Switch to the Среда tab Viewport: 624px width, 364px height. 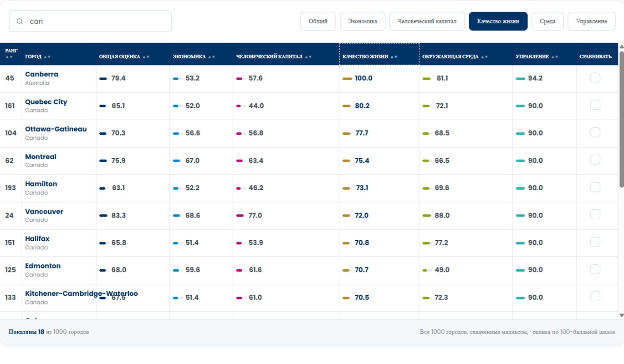point(547,21)
